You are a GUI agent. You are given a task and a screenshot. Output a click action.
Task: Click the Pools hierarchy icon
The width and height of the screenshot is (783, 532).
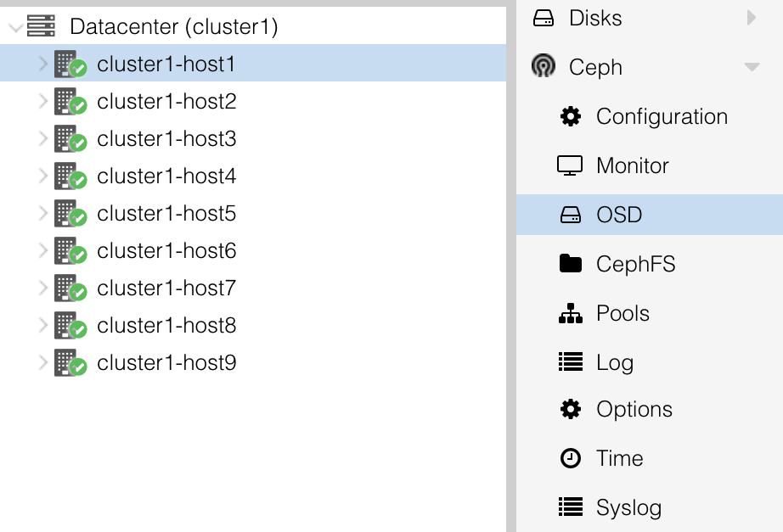[571, 313]
